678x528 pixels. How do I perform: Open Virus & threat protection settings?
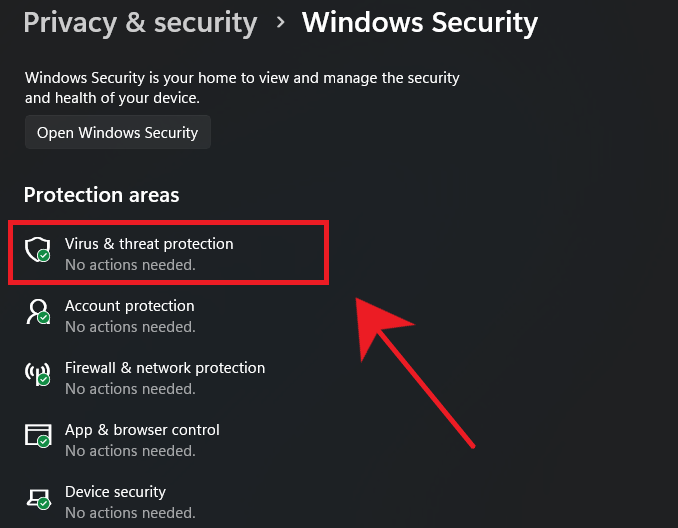[149, 244]
